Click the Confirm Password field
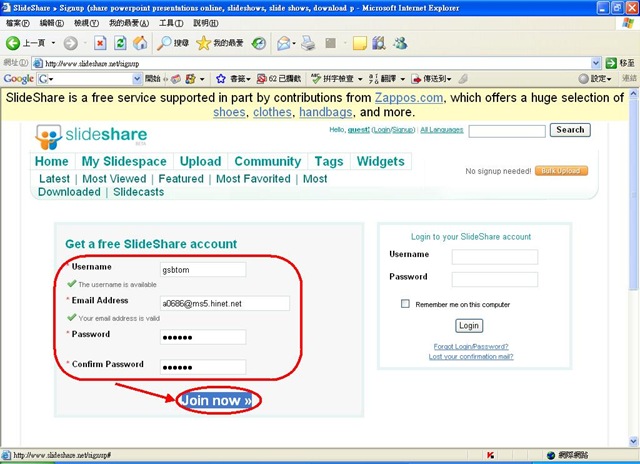 [x=203, y=367]
